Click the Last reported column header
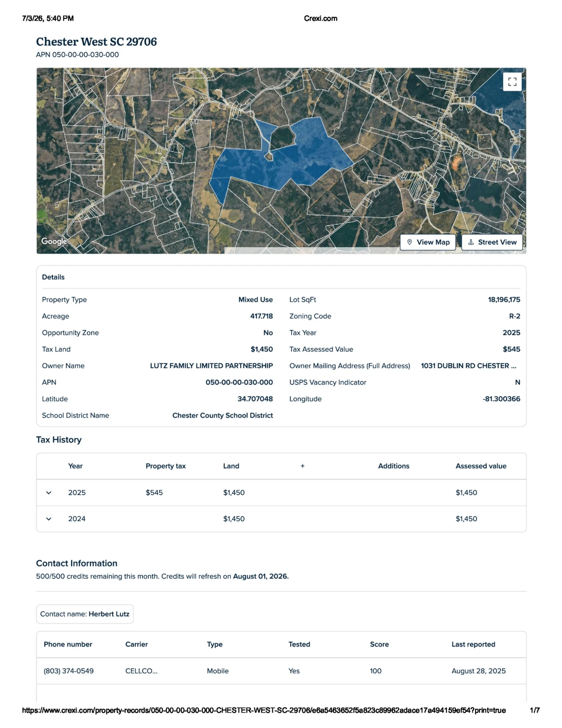This screenshot has height=728, width=562. pos(473,644)
